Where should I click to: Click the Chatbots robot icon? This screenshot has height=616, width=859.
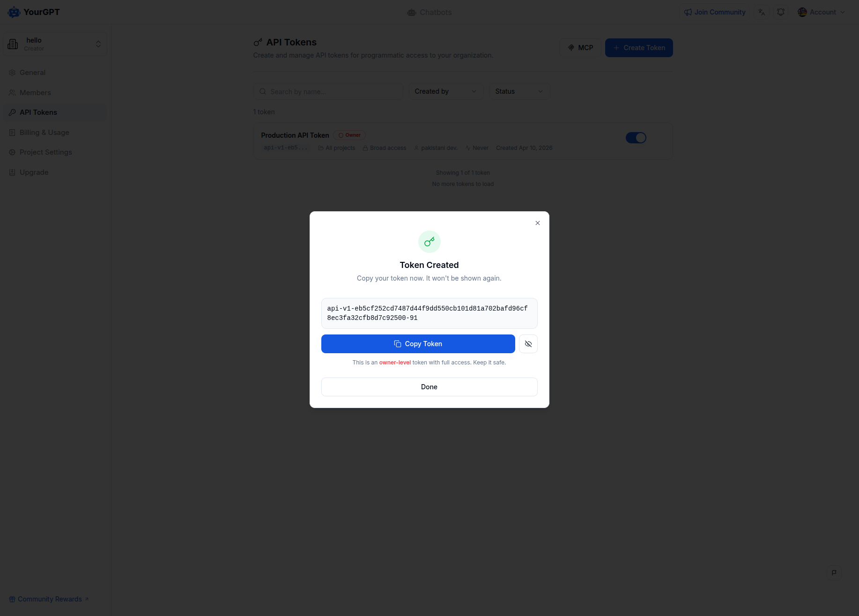(412, 13)
